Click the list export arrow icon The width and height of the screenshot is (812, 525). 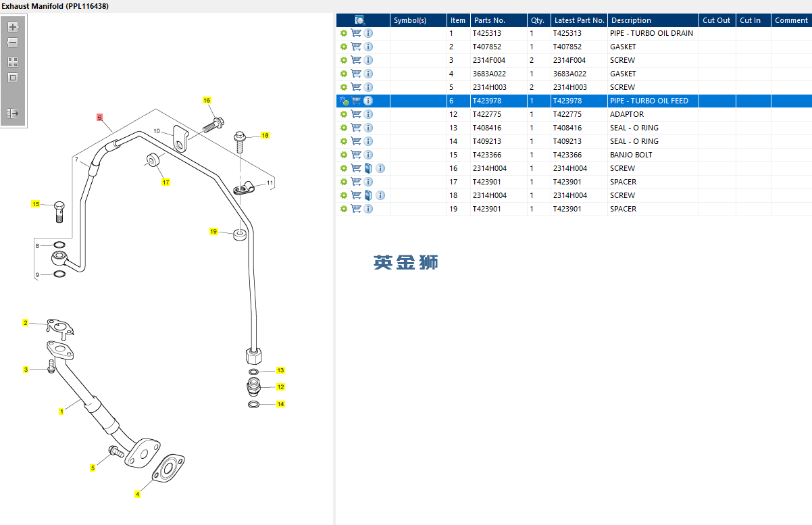click(13, 113)
